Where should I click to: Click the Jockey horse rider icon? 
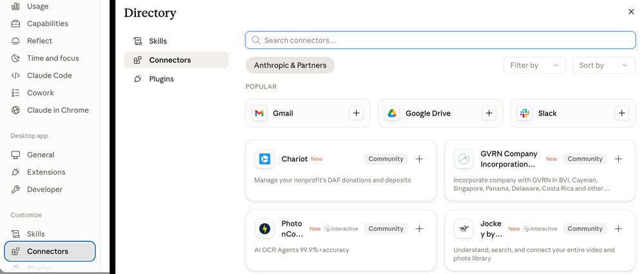(x=464, y=229)
